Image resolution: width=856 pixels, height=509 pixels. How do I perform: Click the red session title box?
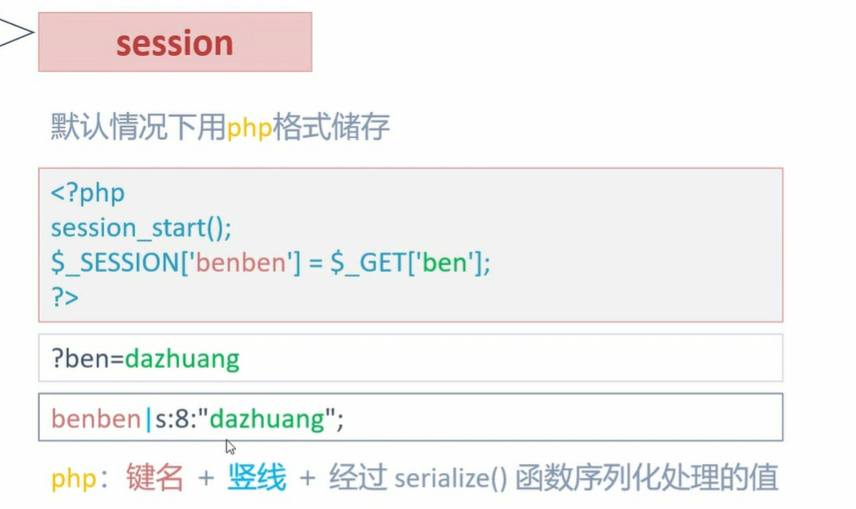pos(175,43)
